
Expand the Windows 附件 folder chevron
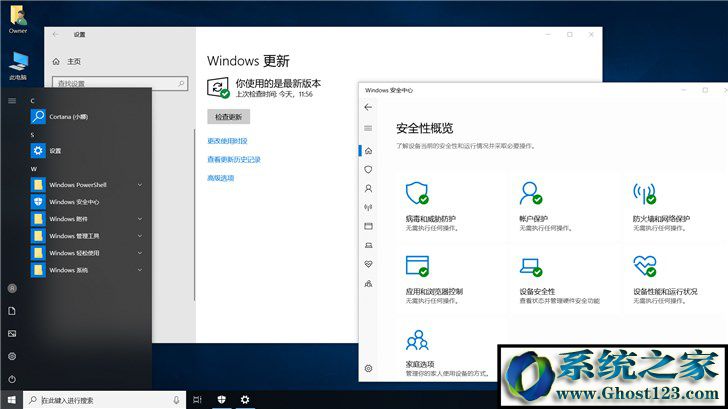point(140,219)
